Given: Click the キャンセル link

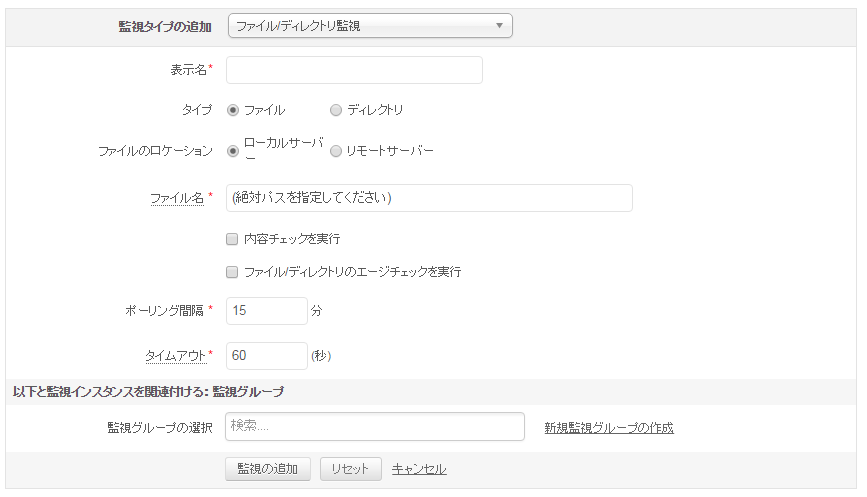Looking at the screenshot, I should click(x=419, y=469).
